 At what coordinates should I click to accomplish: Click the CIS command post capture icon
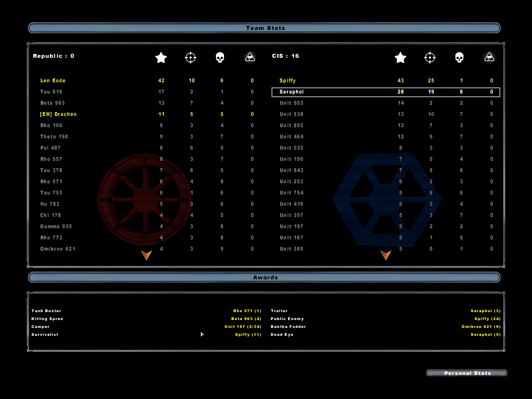(489, 57)
